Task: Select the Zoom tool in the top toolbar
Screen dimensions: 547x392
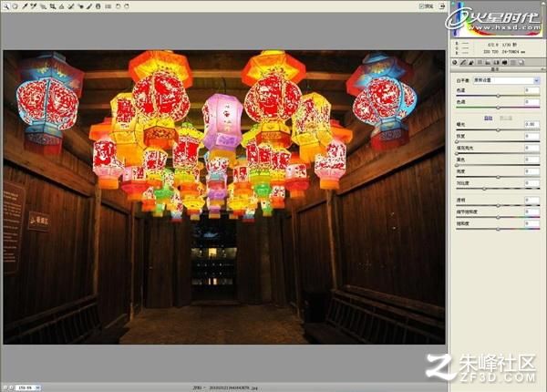Action: [6, 6]
